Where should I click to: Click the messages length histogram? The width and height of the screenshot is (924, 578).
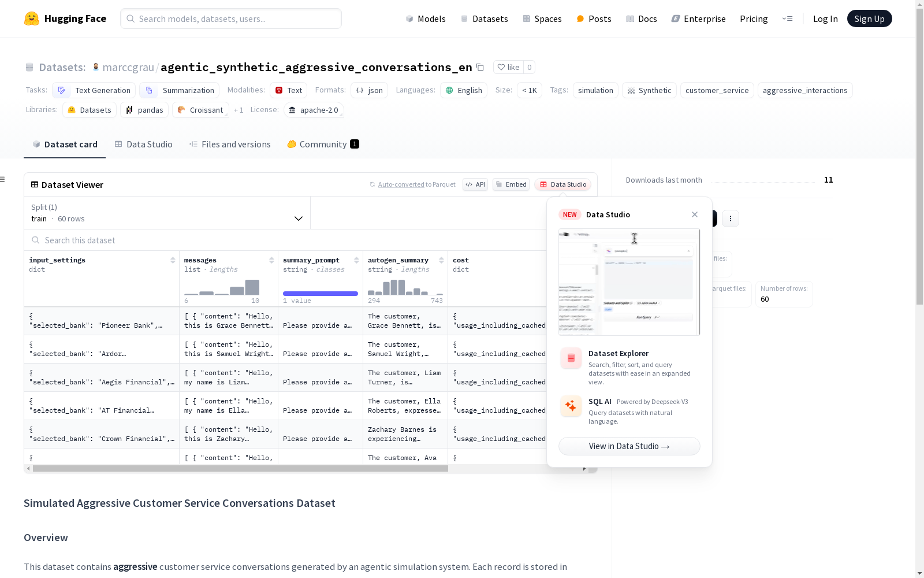pos(222,287)
